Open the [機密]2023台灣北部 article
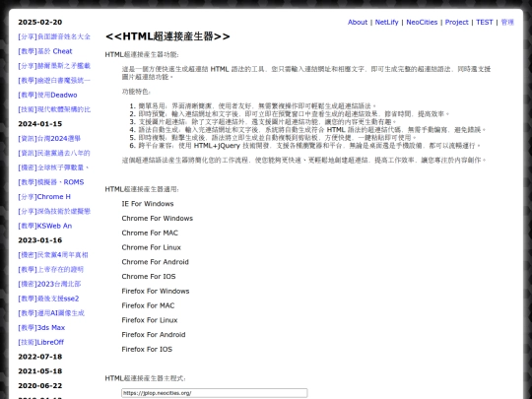This screenshot has width=532, height=399. point(49,284)
